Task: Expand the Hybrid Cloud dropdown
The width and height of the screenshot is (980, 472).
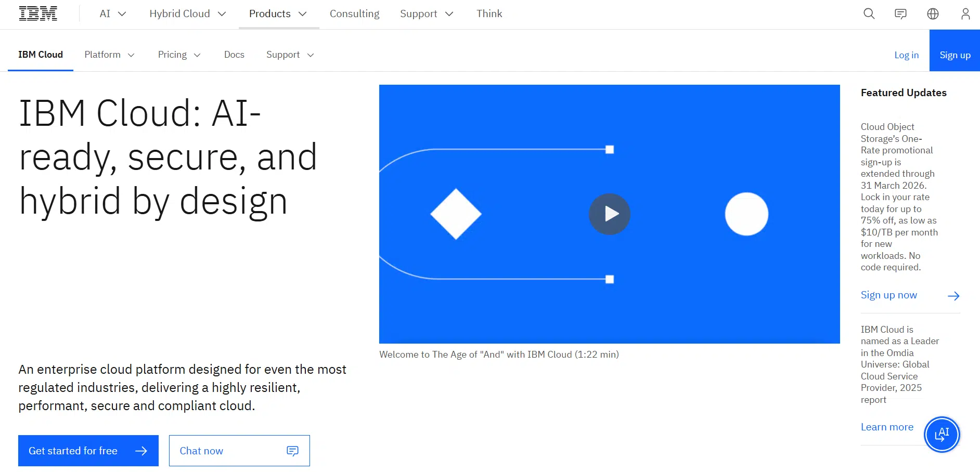Action: (x=187, y=14)
